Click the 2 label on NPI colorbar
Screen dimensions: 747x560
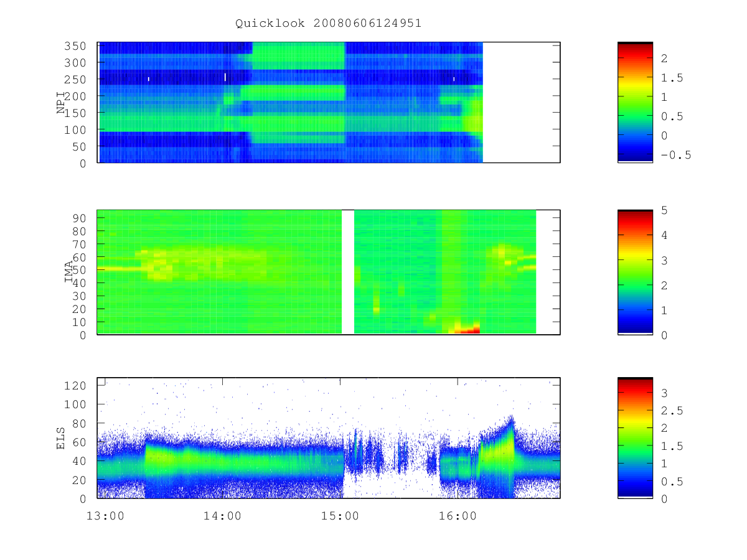[664, 58]
